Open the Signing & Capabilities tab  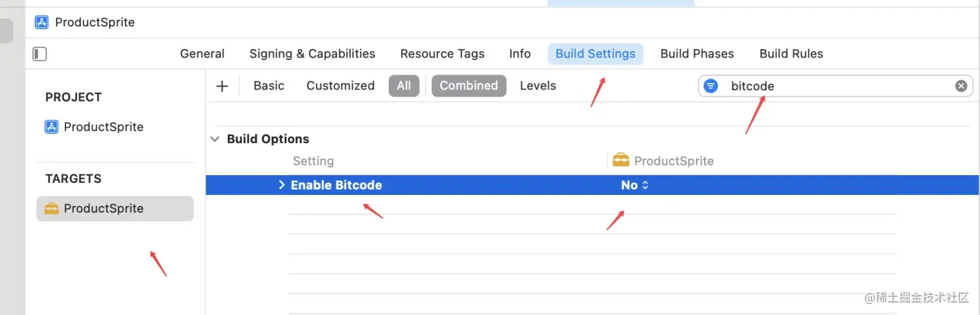[312, 54]
